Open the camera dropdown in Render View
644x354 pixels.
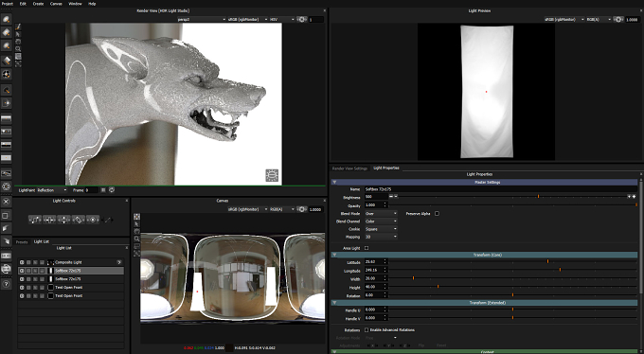pos(201,19)
